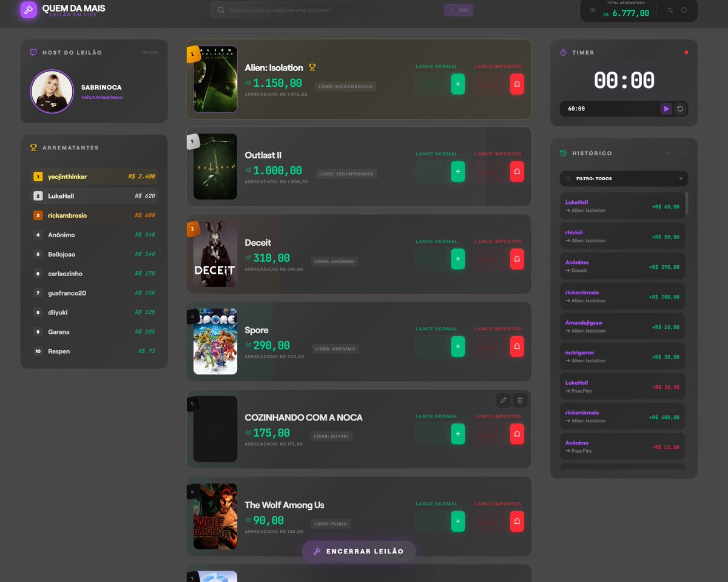Select LukeHell in Arrematantes ranking
The image size is (728, 582).
(x=94, y=196)
